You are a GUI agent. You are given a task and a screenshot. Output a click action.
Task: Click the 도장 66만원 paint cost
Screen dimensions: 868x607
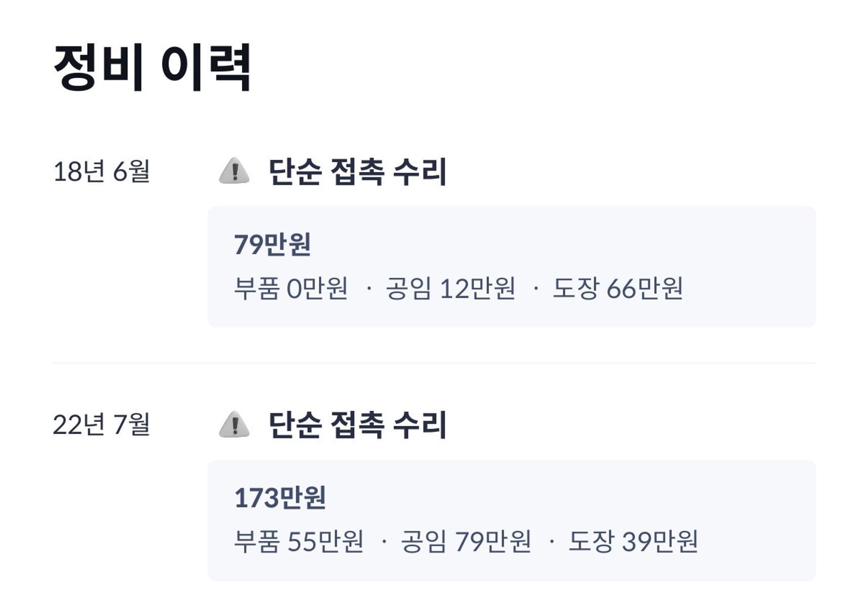[617, 288]
